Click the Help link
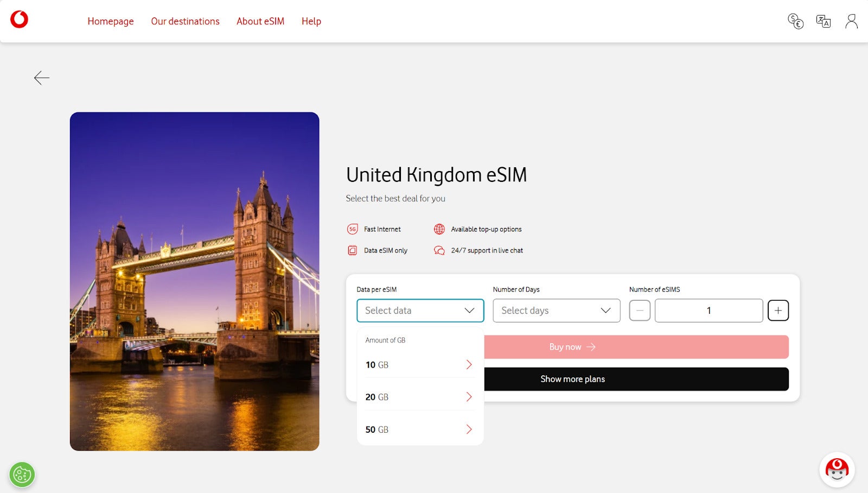The width and height of the screenshot is (868, 493). 311,21
